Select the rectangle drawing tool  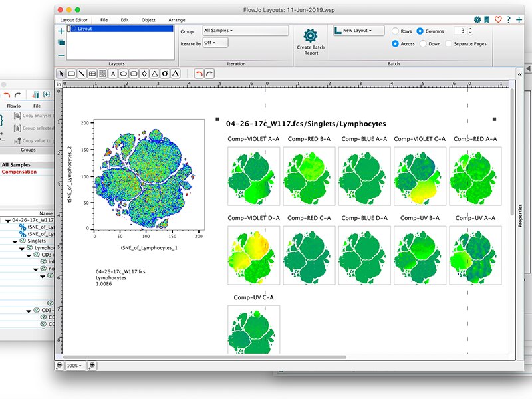[x=72, y=74]
